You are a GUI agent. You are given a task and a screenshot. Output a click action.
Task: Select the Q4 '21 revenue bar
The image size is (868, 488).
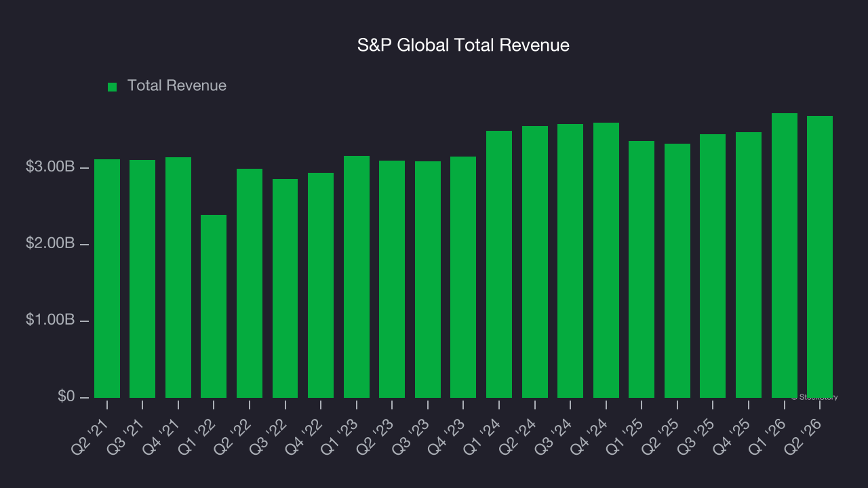click(178, 277)
